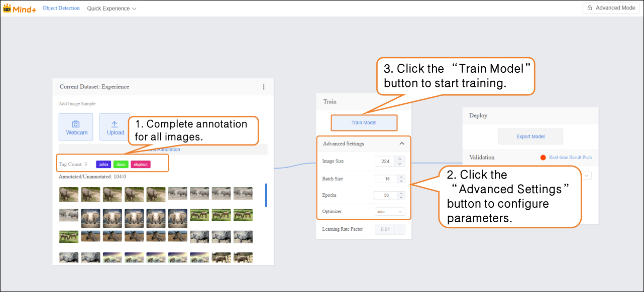Increase Image Size with the up arrow
This screenshot has height=292, width=644.
[400, 159]
